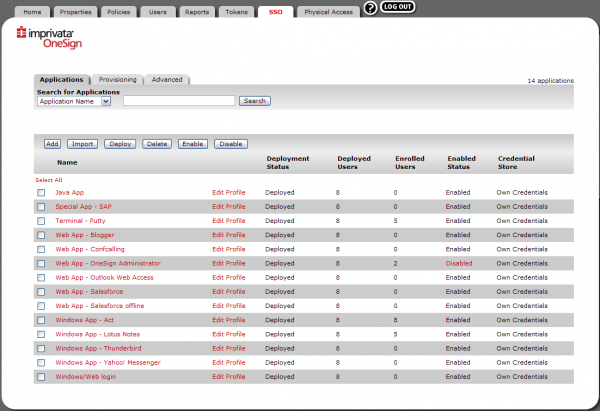Edit Profile for Windows App - Act

coord(229,320)
